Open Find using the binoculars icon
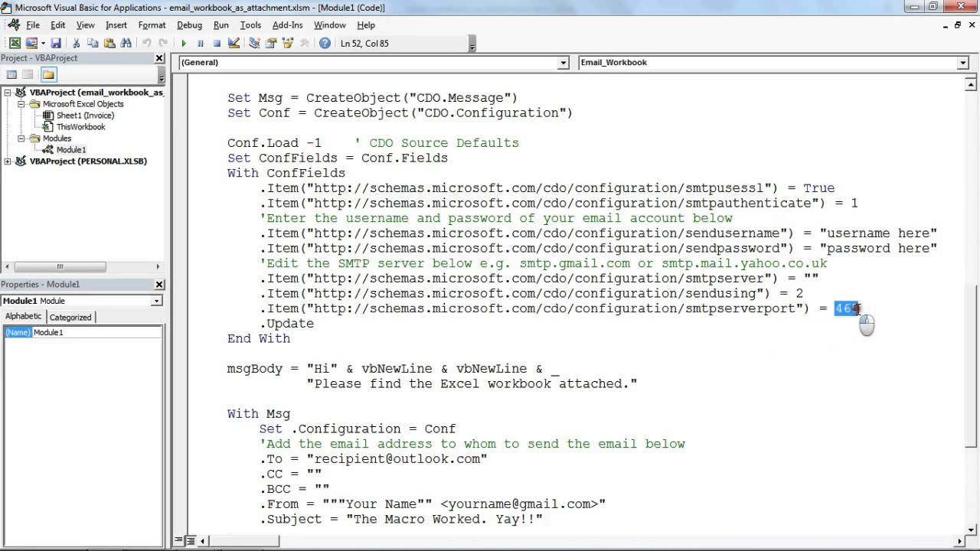980x551 pixels. coord(127,43)
